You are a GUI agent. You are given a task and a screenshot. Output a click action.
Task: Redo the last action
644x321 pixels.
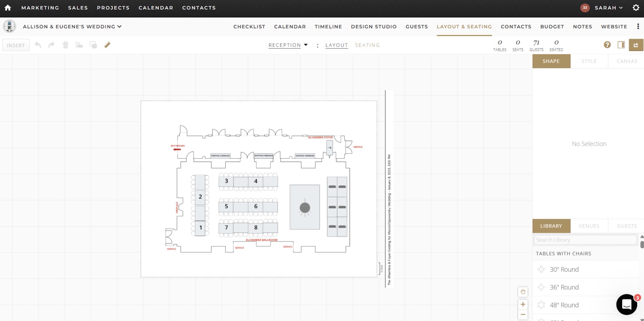pyautogui.click(x=52, y=45)
